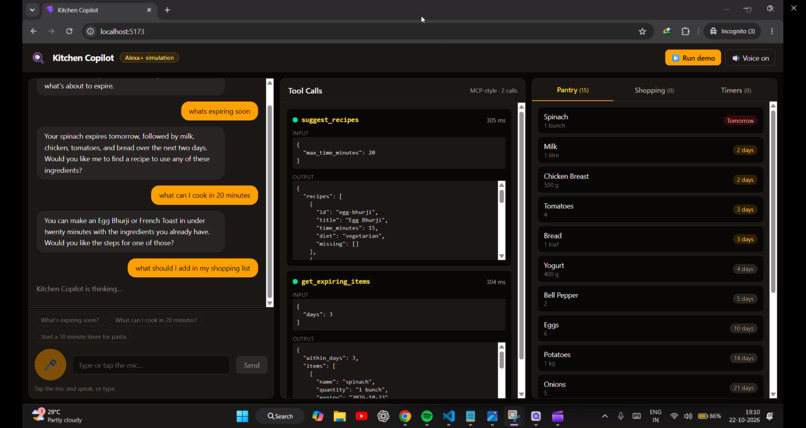Open File Explorer from the taskbar
The width and height of the screenshot is (806, 428).
click(x=339, y=416)
